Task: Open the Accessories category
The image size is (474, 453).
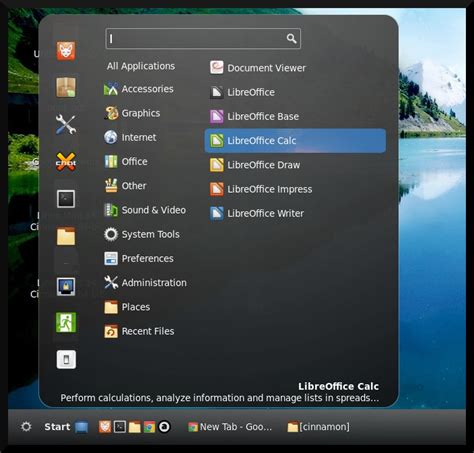Action: [x=139, y=89]
